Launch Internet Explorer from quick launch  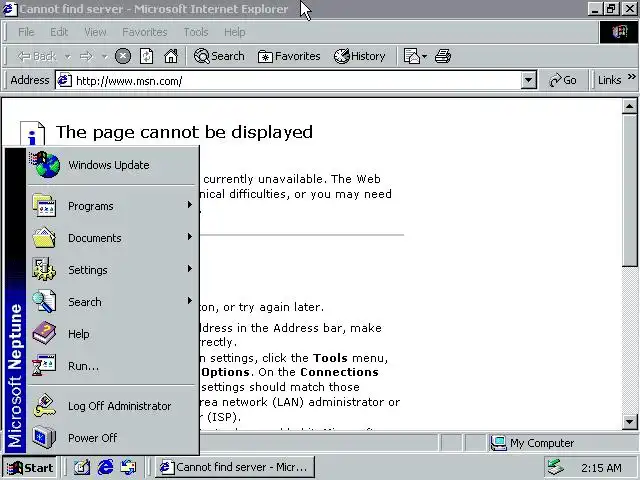click(x=105, y=467)
